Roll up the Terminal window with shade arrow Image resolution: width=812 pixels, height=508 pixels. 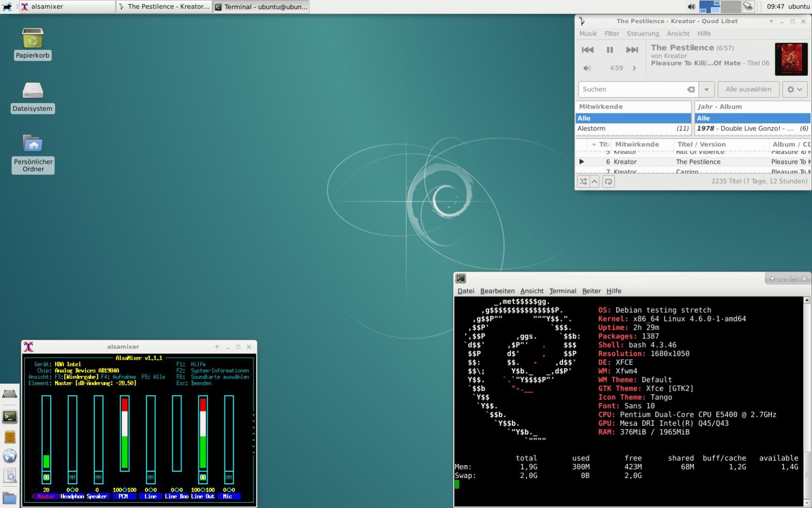tap(772, 278)
